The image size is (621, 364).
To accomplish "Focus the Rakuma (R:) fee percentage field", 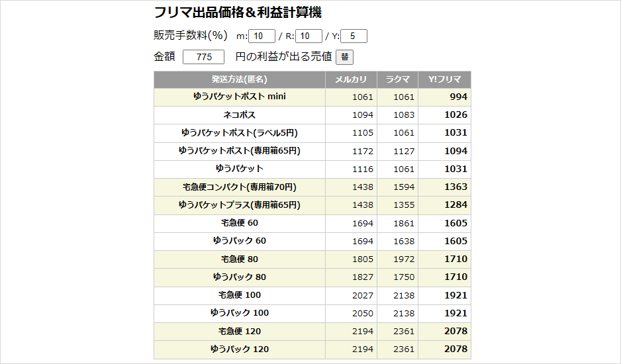I will click(309, 36).
